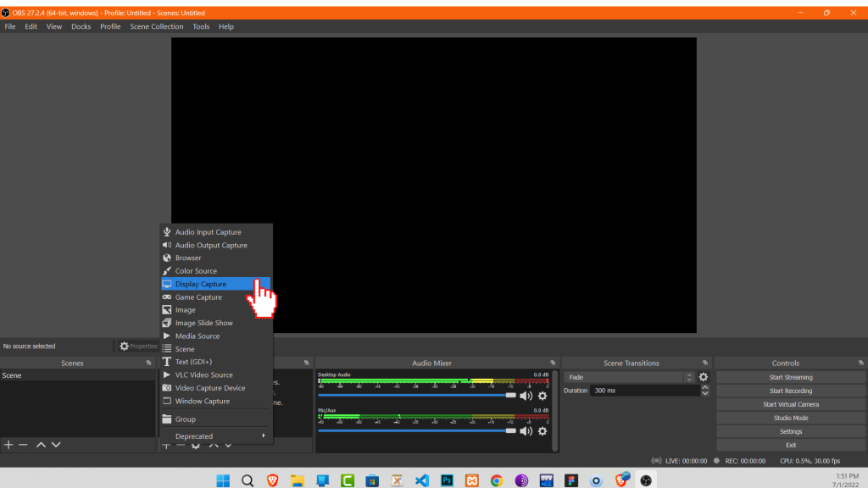Click Start Streaming button
Screen dimensions: 868x488
pyautogui.click(x=791, y=377)
